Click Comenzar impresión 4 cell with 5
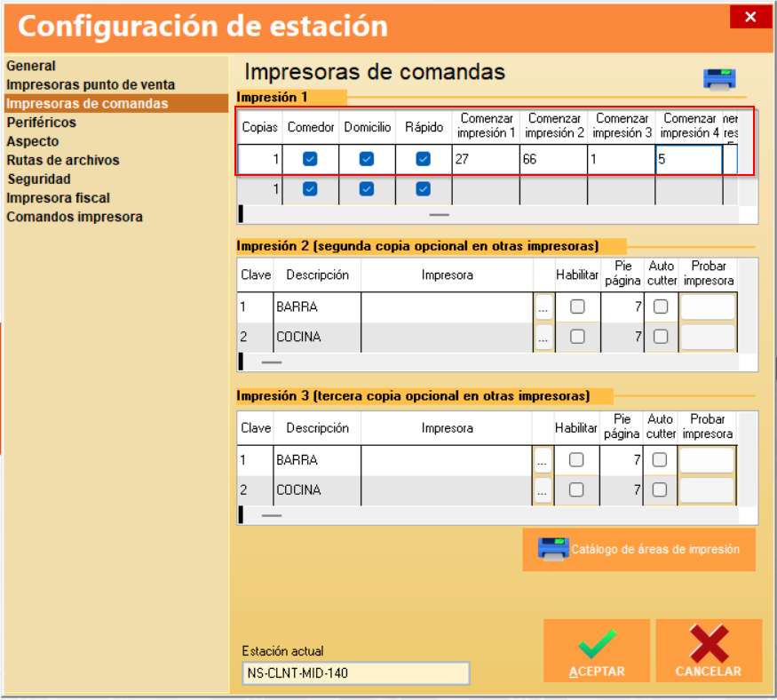777x700 pixels. tap(689, 159)
